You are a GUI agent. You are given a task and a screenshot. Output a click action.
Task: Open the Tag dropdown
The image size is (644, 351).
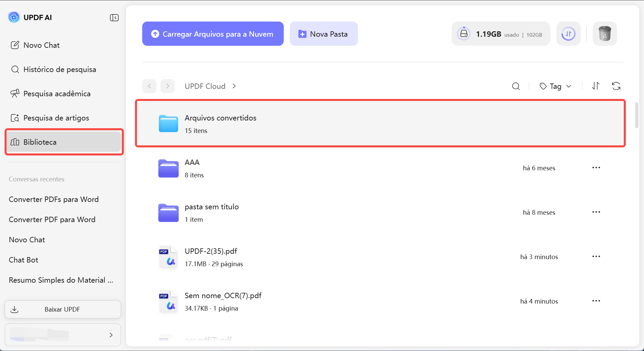[555, 86]
